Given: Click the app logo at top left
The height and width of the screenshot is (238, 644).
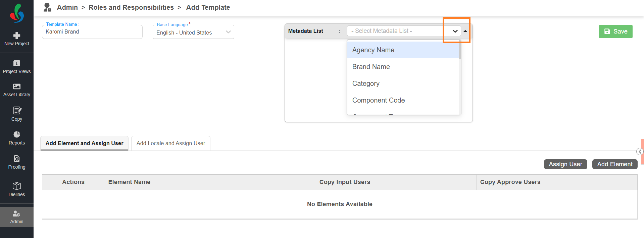Looking at the screenshot, I should [17, 13].
